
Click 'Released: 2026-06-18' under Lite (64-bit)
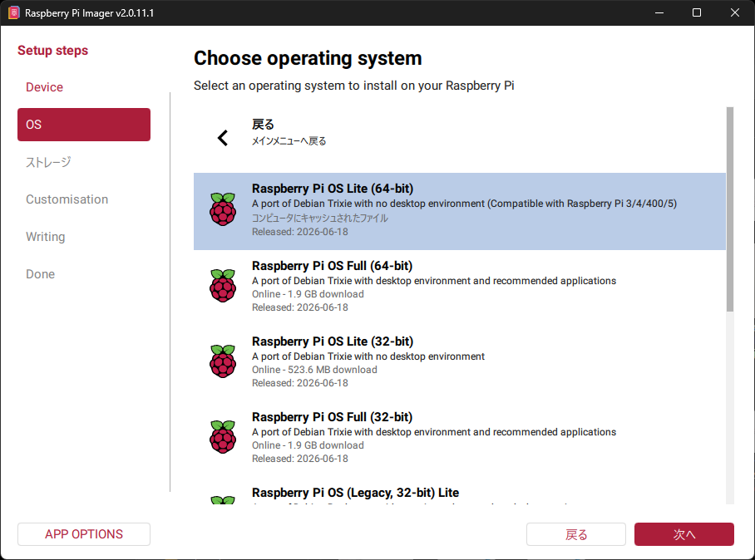[x=300, y=232]
